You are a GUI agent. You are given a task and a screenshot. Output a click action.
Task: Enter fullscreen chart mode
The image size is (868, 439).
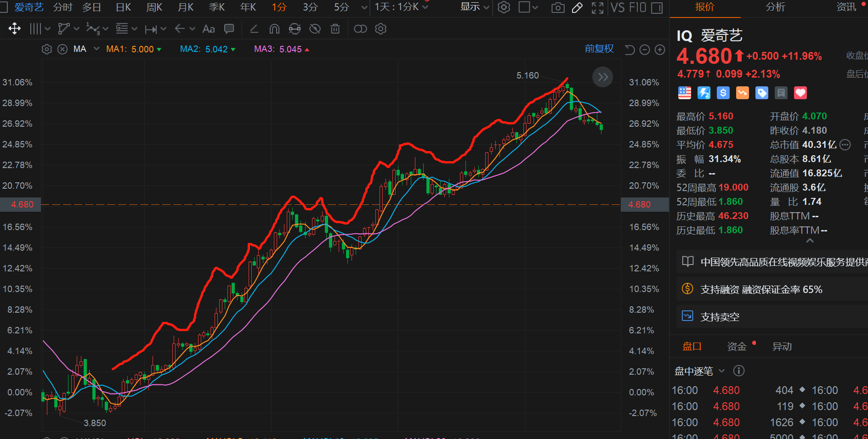click(597, 8)
